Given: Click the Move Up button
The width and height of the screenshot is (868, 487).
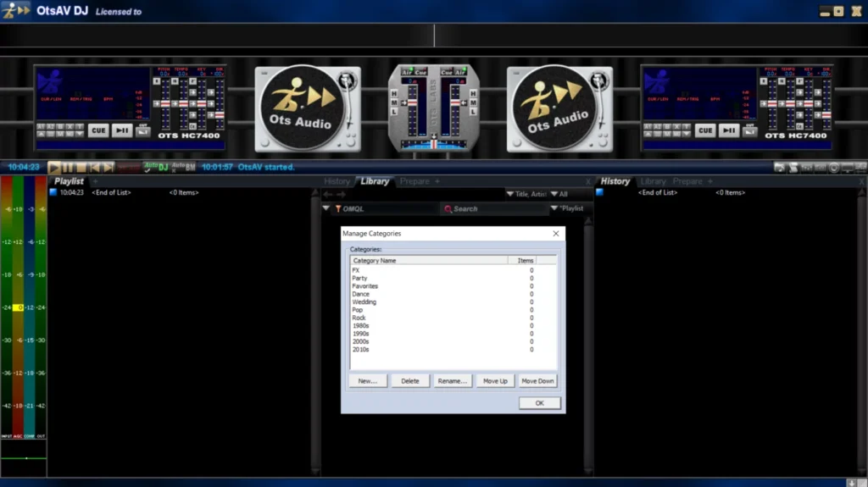Looking at the screenshot, I should (495, 381).
